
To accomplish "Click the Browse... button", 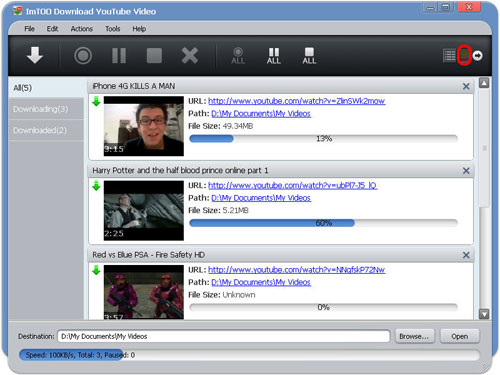I will coord(415,336).
